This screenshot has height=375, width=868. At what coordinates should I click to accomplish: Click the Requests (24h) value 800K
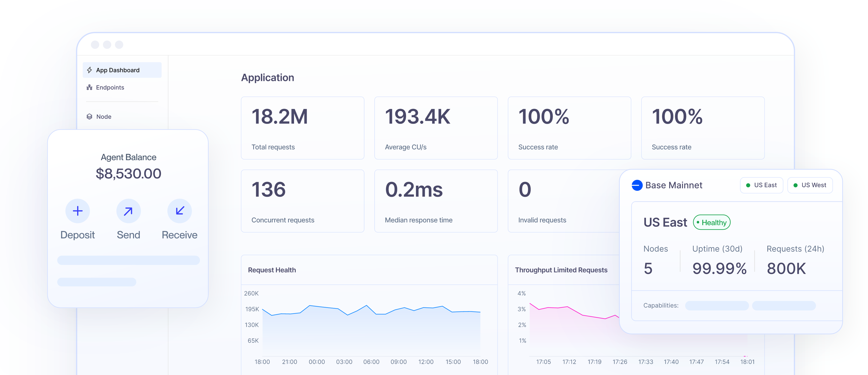click(x=786, y=269)
